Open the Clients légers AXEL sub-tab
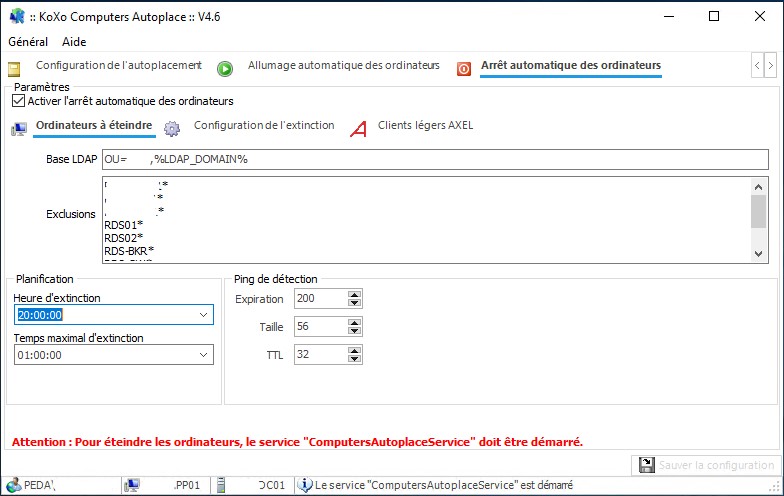The width and height of the screenshot is (784, 496). [425, 125]
